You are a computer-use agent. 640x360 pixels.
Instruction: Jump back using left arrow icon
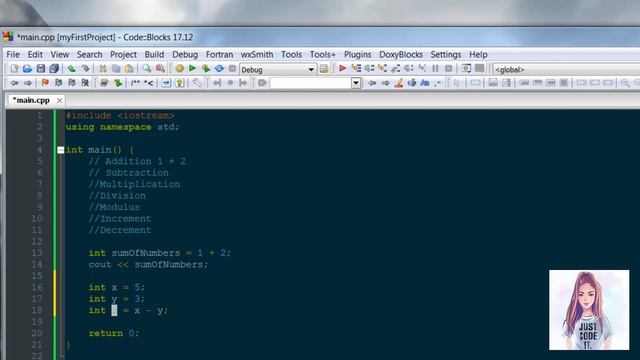pos(15,83)
